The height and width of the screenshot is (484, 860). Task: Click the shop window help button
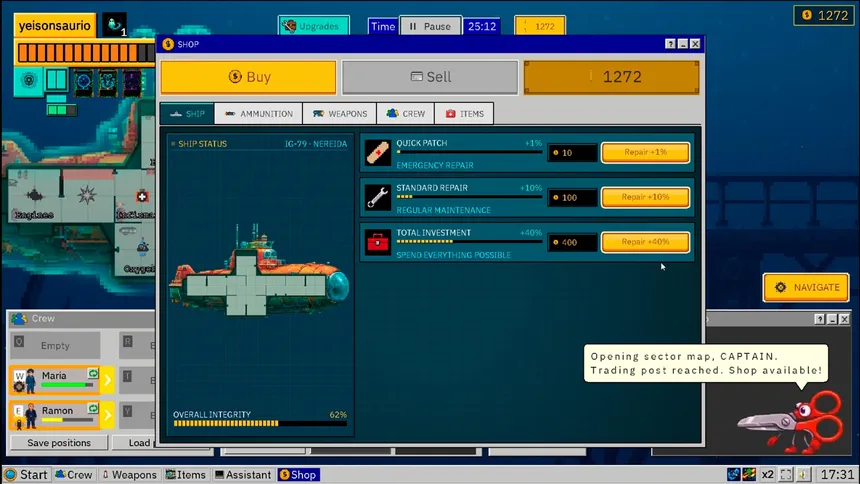coord(670,44)
